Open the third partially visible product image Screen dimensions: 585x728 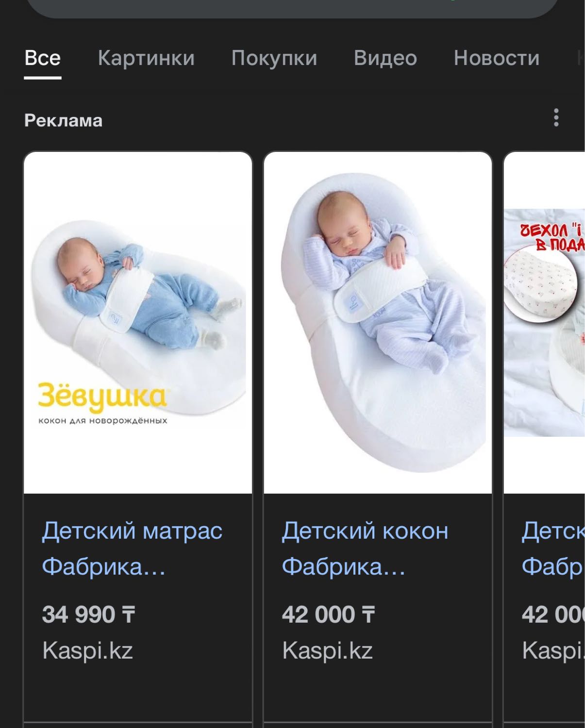point(544,323)
